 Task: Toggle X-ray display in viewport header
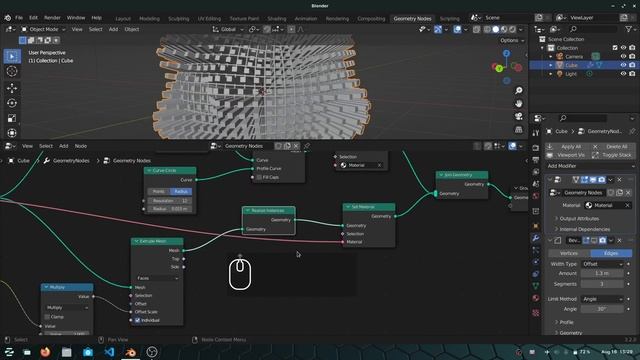[476, 29]
